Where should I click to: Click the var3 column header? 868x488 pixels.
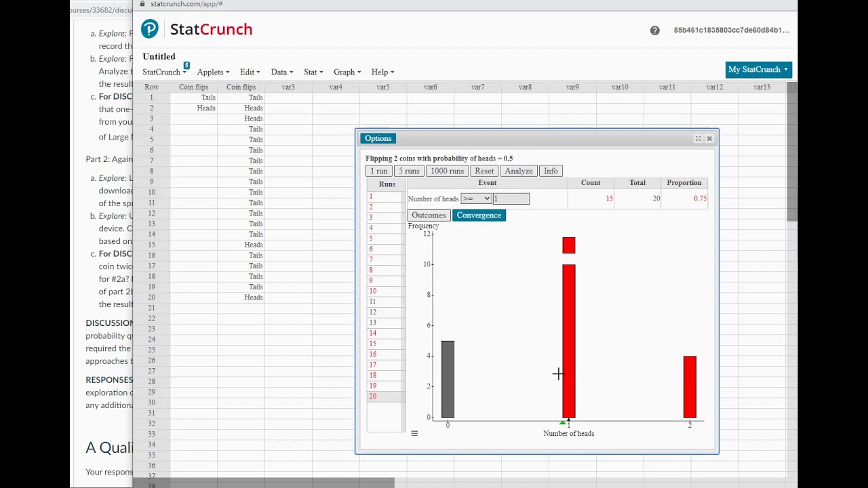tap(288, 87)
